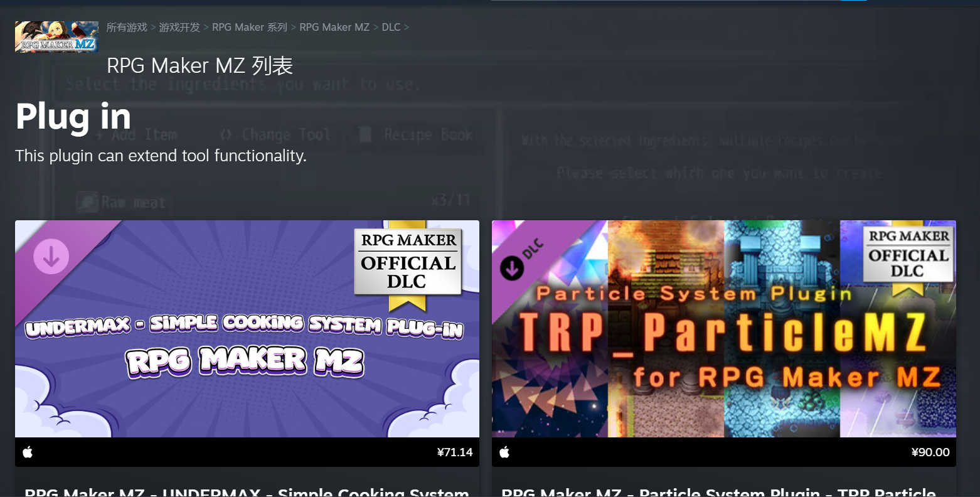This screenshot has width=980, height=497.
Task: Select the ¥90.00 price on TRP ParticleMZ card
Action: (930, 452)
